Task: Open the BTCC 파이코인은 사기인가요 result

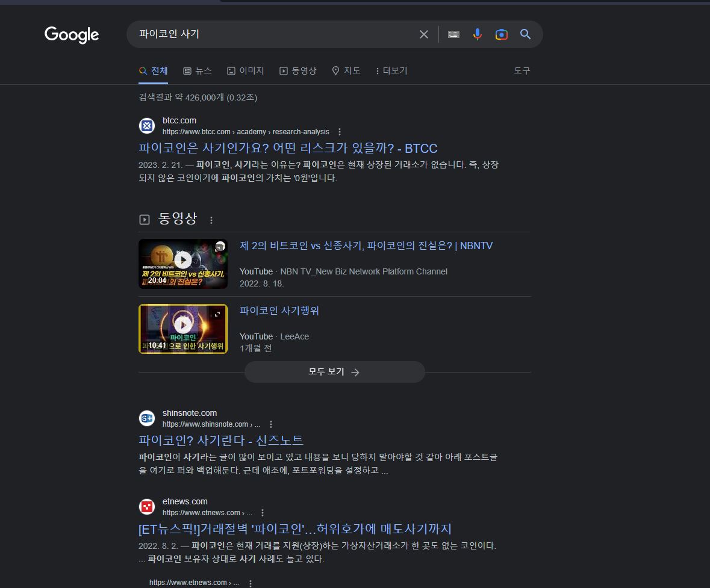Action: coord(288,149)
